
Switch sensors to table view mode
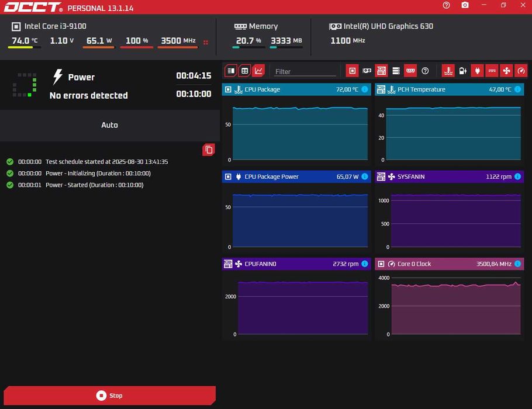pos(244,71)
